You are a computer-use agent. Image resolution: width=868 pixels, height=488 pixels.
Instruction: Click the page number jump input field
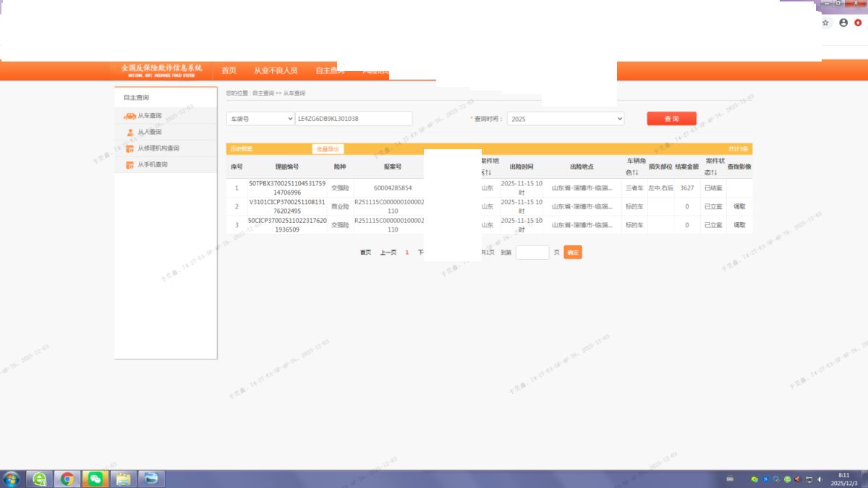[532, 253]
